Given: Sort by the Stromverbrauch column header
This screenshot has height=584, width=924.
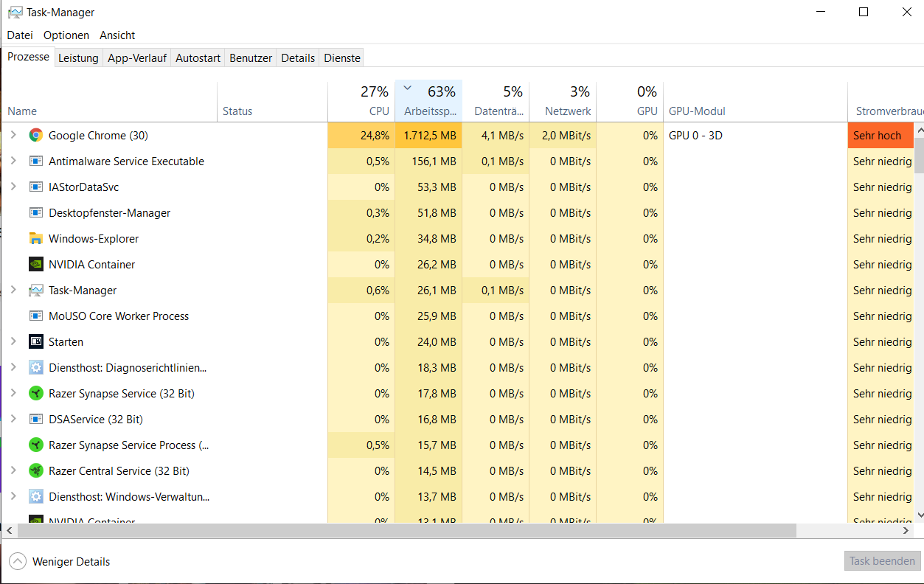Looking at the screenshot, I should pos(886,101).
